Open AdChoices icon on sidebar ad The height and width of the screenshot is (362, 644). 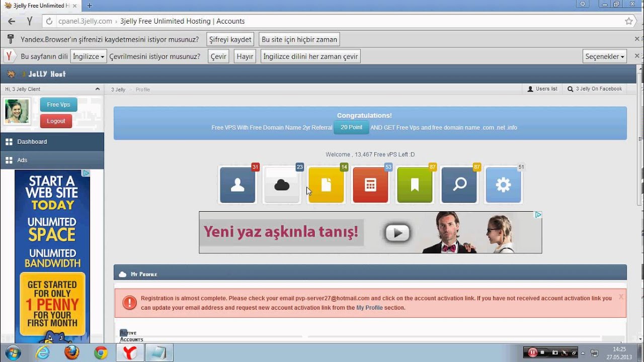86,173
